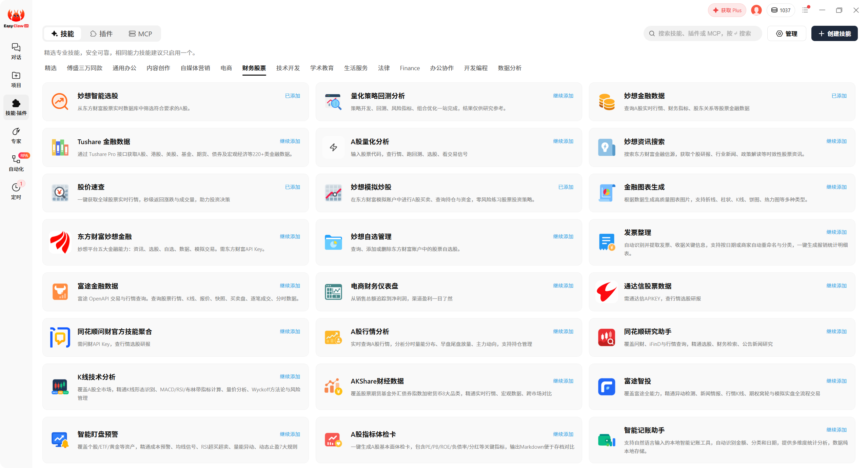Screen dimensions: 868x468
Task: Click the 妙想资讯搜索 icon
Action: [x=607, y=147]
